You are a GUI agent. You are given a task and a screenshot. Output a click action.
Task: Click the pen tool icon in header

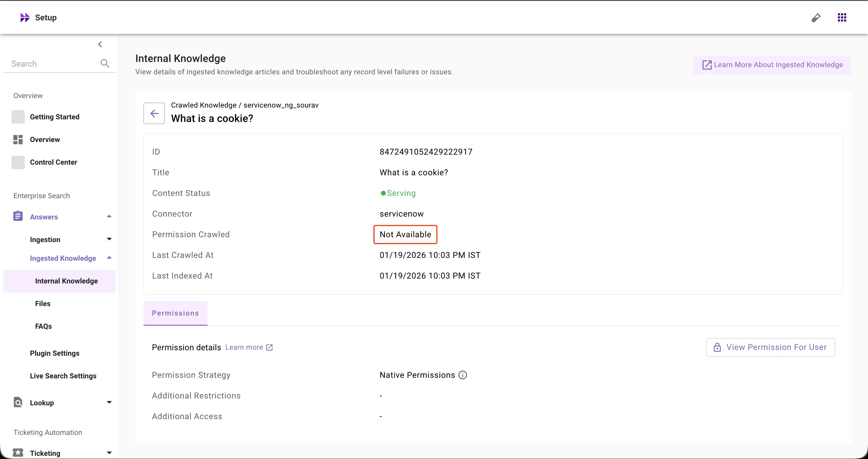(816, 17)
